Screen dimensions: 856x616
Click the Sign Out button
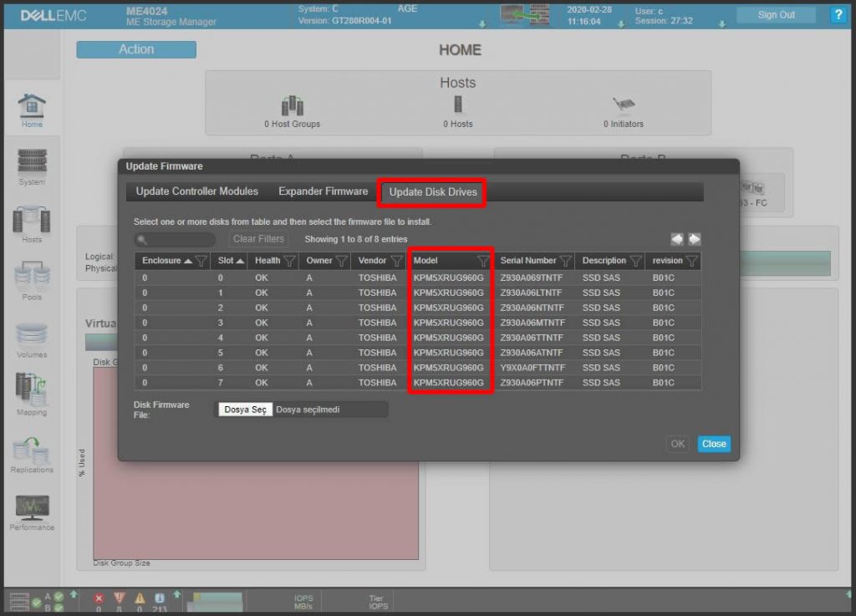[x=776, y=15]
